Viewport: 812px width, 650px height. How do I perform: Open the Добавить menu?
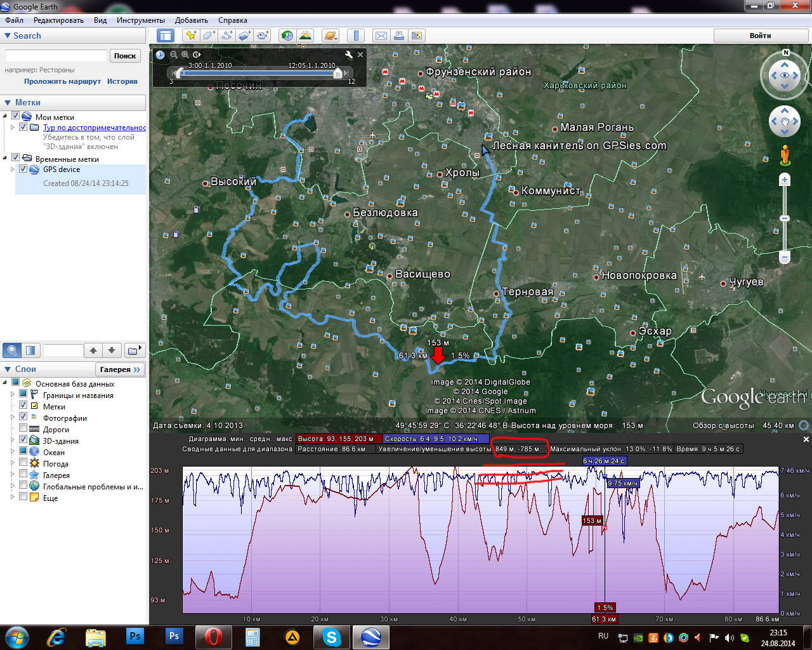[191, 20]
